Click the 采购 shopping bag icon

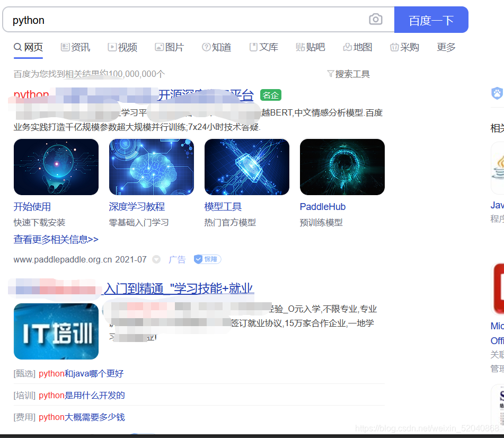click(x=394, y=47)
